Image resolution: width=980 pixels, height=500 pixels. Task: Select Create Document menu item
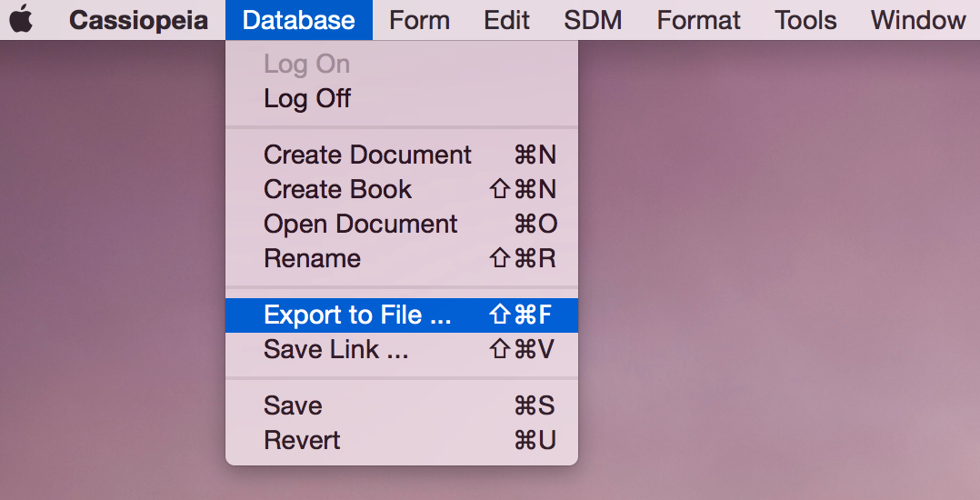401,155
